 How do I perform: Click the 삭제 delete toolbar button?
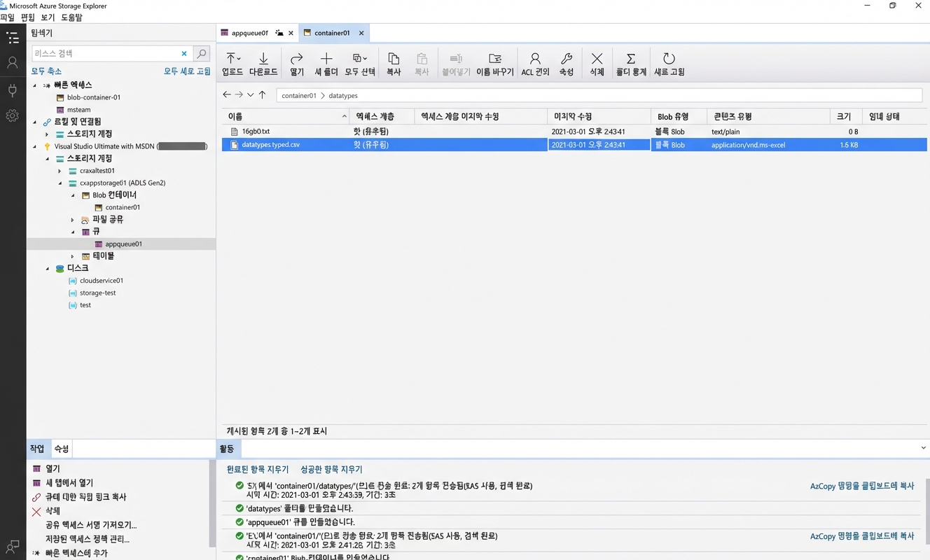pyautogui.click(x=597, y=64)
